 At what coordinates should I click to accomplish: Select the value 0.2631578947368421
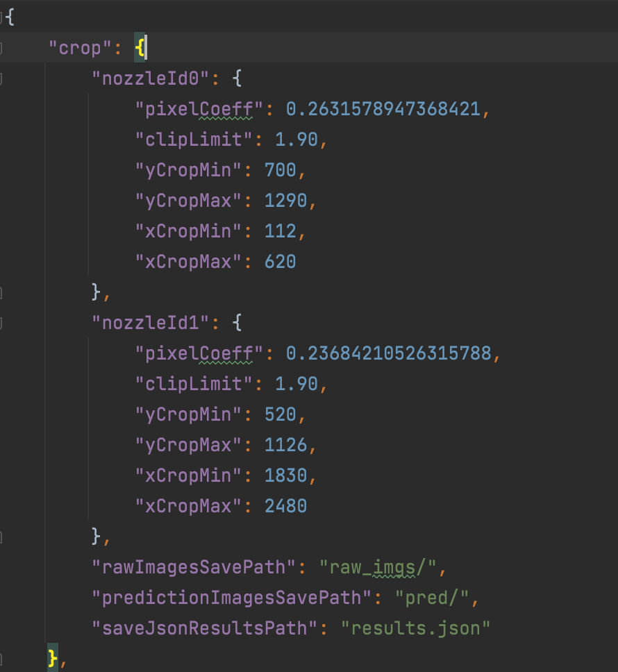(383, 109)
